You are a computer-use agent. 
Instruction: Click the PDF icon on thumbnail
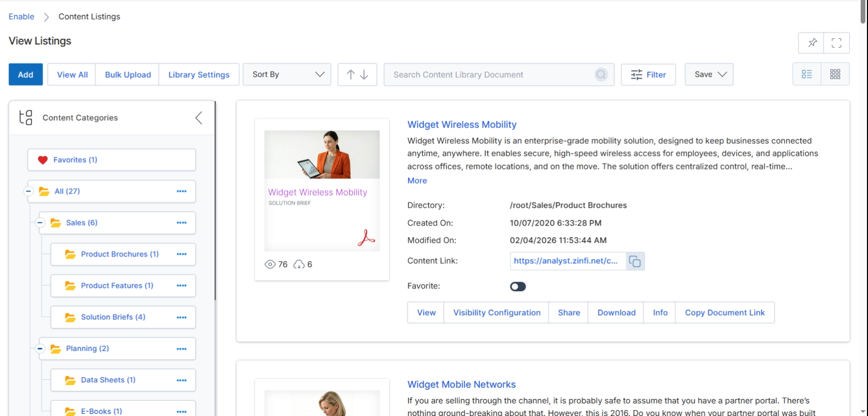click(x=366, y=238)
